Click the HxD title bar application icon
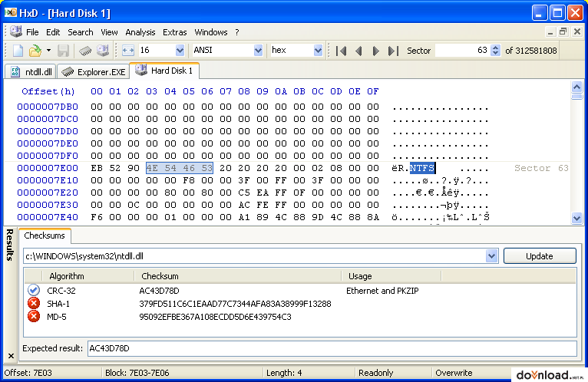The height and width of the screenshot is (382, 588). [11, 13]
